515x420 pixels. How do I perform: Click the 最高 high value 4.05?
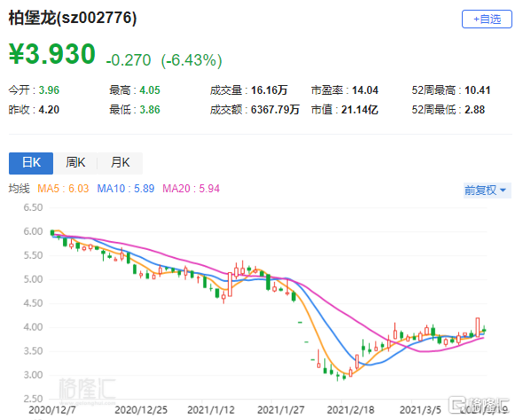click(150, 90)
